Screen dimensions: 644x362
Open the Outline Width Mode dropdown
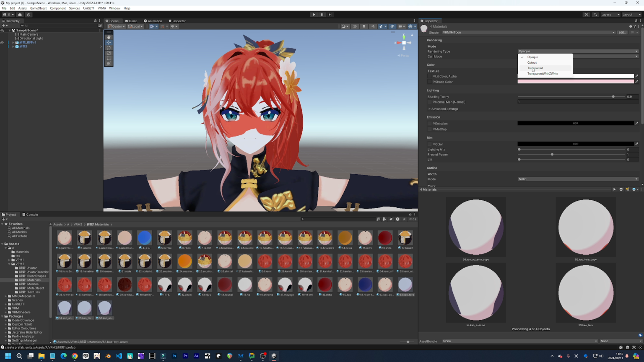click(578, 179)
